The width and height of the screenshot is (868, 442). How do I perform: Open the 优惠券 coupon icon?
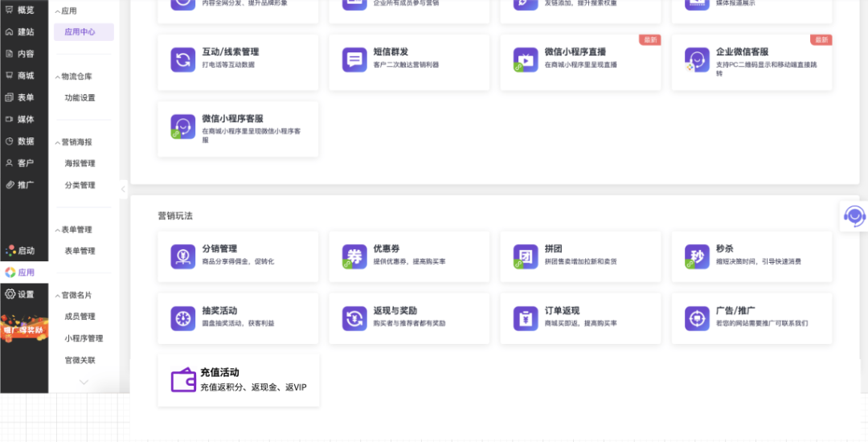354,256
